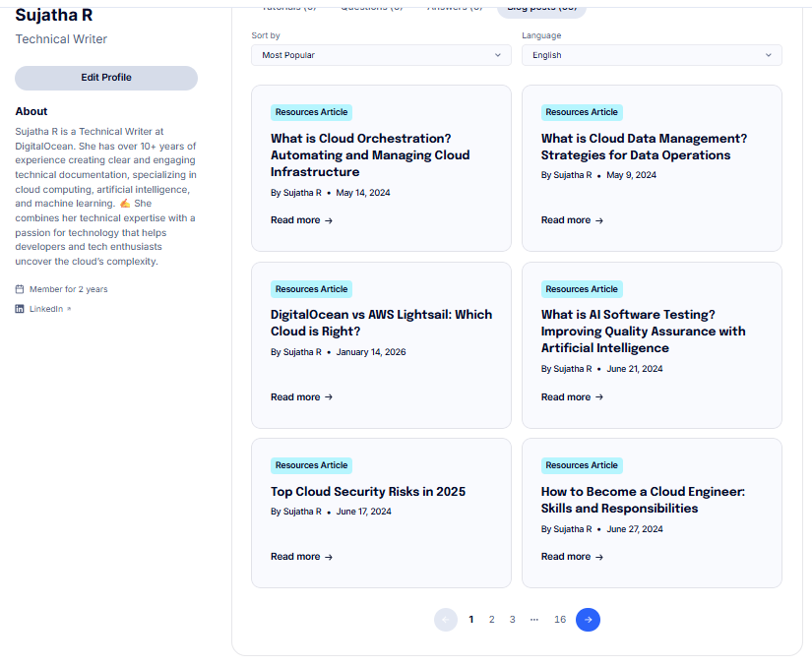Image resolution: width=812 pixels, height=666 pixels.
Task: Click the Technical Writer subtitle
Action: tap(61, 39)
